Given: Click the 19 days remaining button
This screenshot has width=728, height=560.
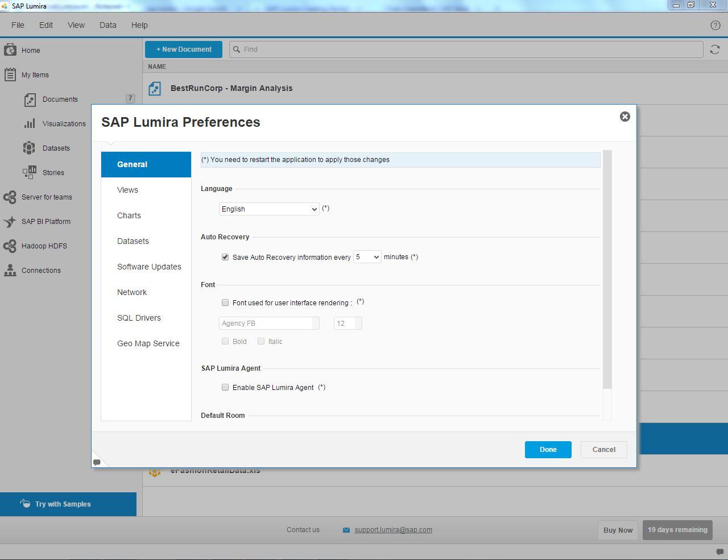Looking at the screenshot, I should tap(677, 530).
